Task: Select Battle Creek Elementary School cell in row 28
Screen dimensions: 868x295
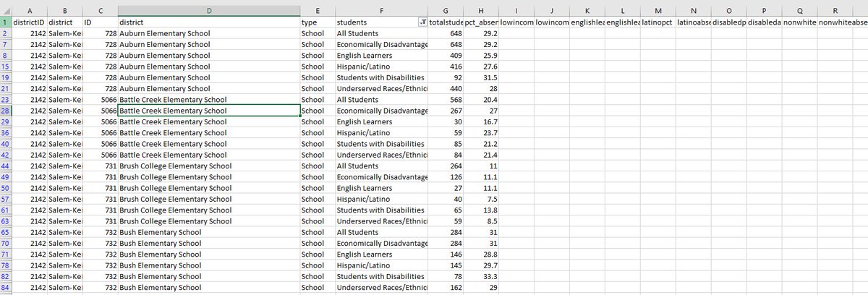Action: coord(209,111)
